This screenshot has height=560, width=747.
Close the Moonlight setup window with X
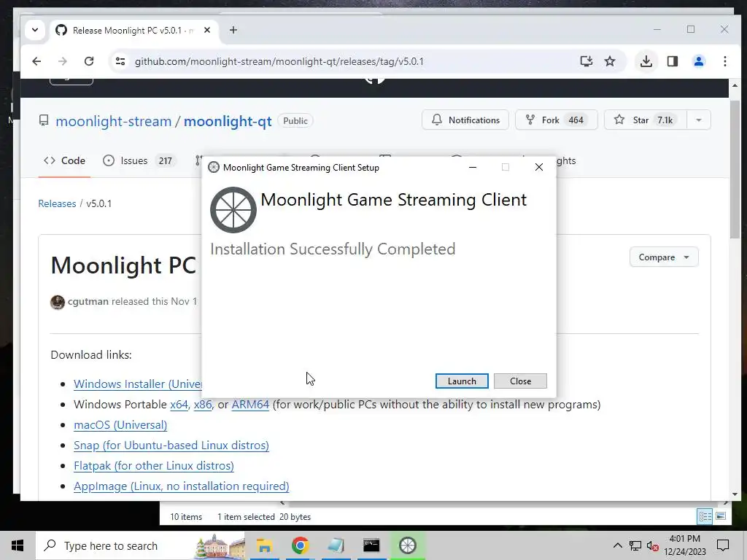pos(539,167)
